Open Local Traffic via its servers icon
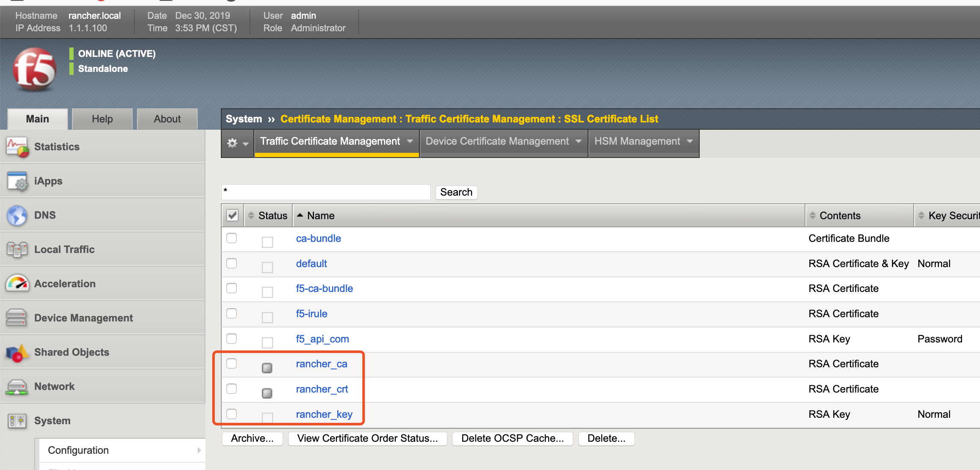The image size is (980, 470). pyautogui.click(x=17, y=250)
